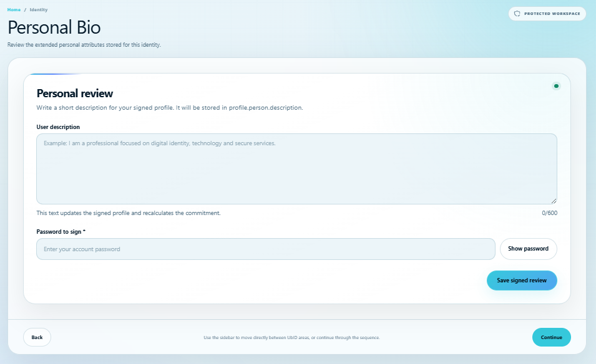Click the Password to sign label
The height and width of the screenshot is (364, 596).
point(61,231)
